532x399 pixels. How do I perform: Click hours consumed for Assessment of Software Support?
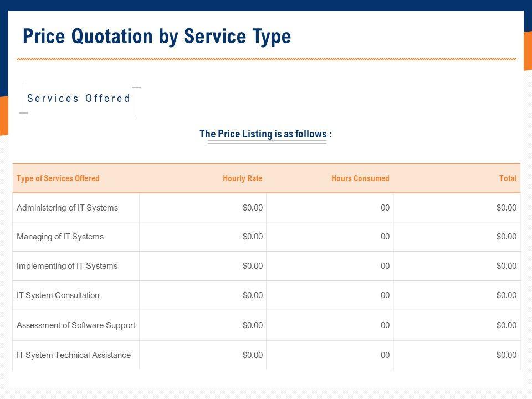(385, 325)
